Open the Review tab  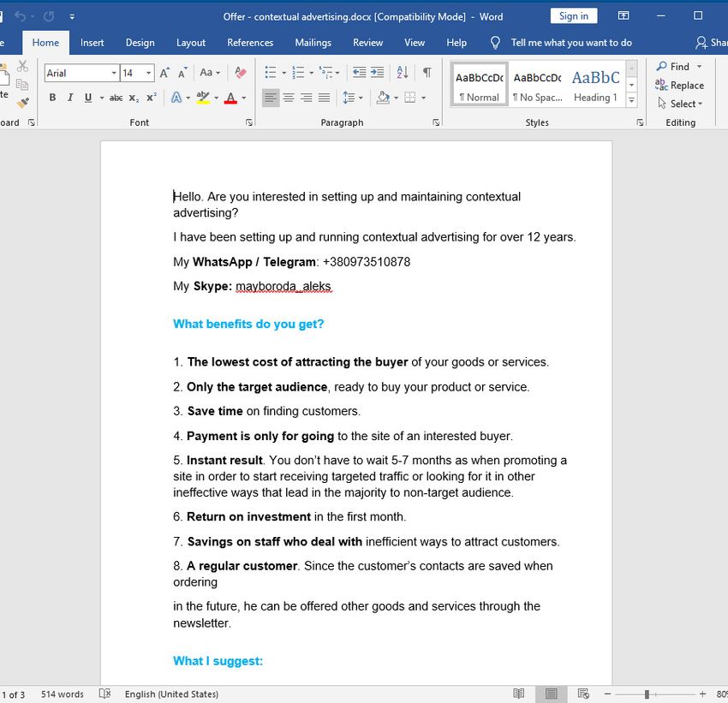[367, 43]
